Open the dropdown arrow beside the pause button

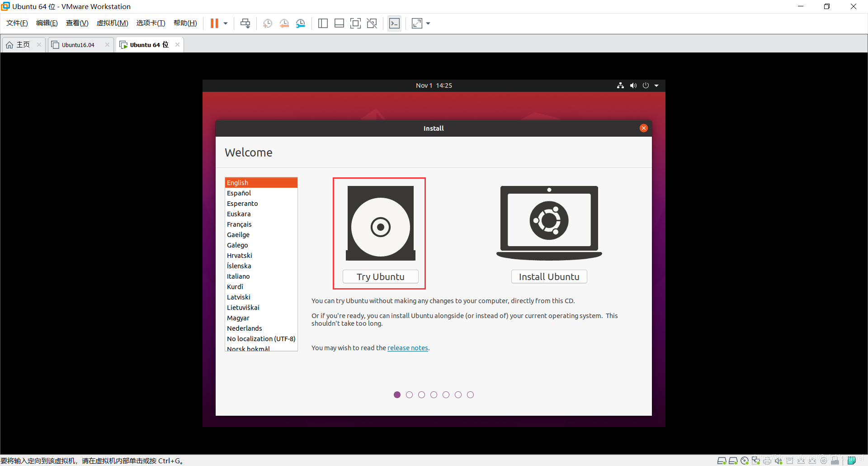(226, 23)
